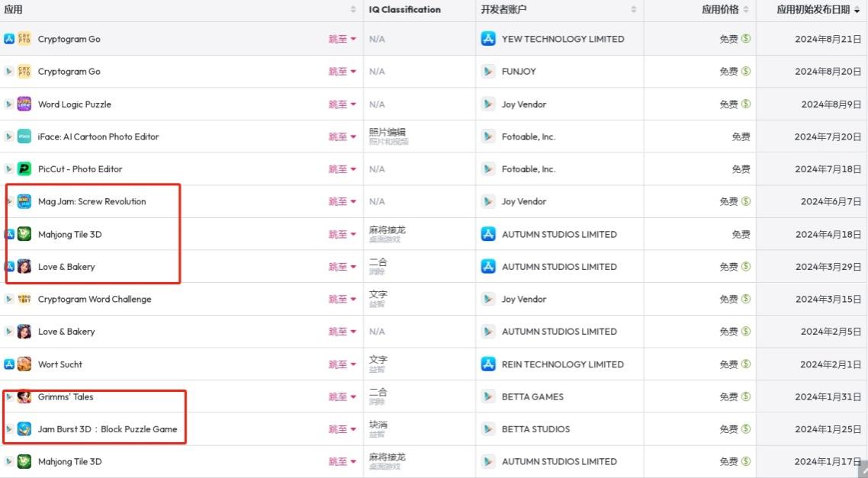868x478 pixels.
Task: Click App Store platform icon left of Wort Sucht
Action: [9, 364]
